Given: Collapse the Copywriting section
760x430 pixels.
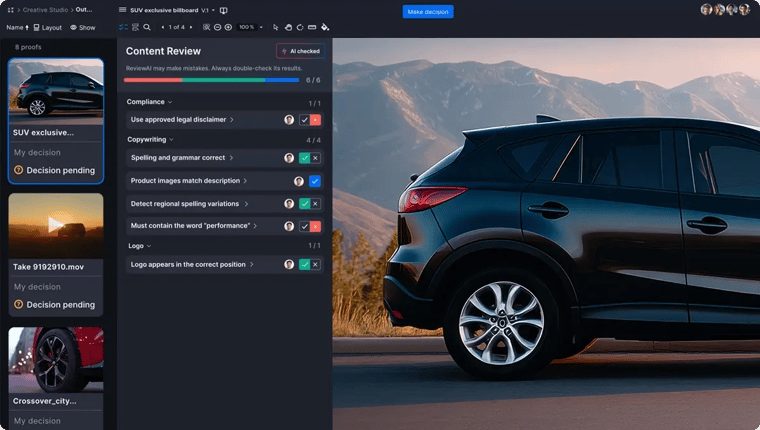Looking at the screenshot, I should coord(150,140).
